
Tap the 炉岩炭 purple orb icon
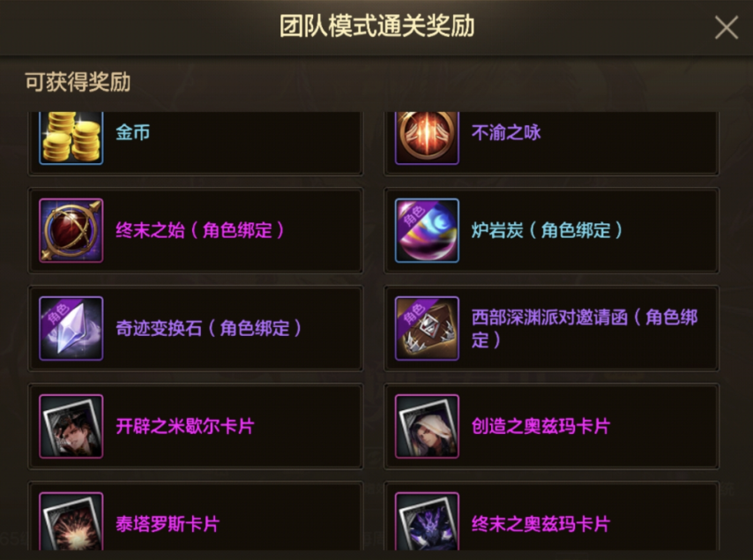click(427, 230)
